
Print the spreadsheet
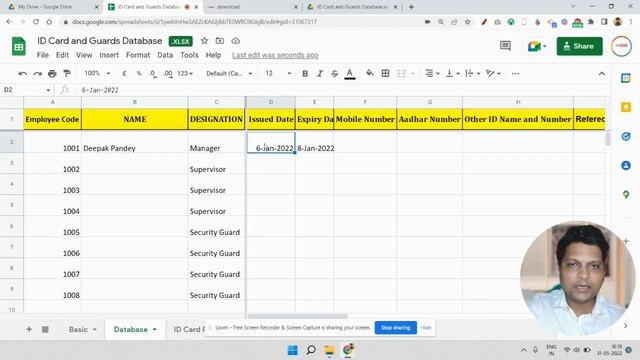pos(52,73)
